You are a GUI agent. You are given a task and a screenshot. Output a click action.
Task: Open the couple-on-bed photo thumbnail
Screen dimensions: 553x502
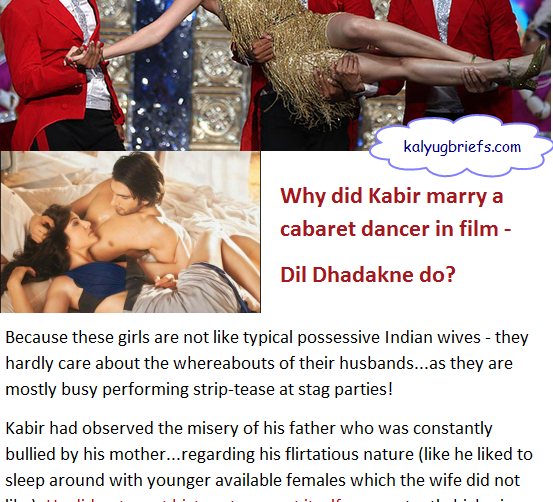point(130,232)
